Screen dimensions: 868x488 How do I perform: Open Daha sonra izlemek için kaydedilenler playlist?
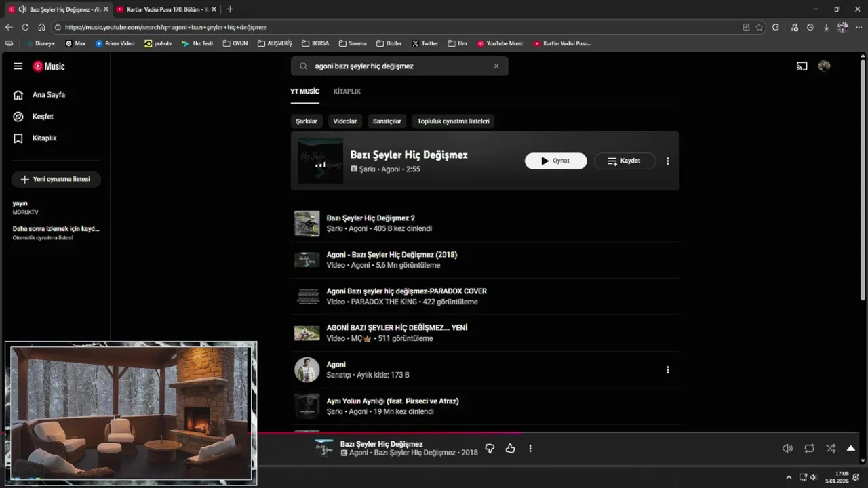pyautogui.click(x=55, y=233)
